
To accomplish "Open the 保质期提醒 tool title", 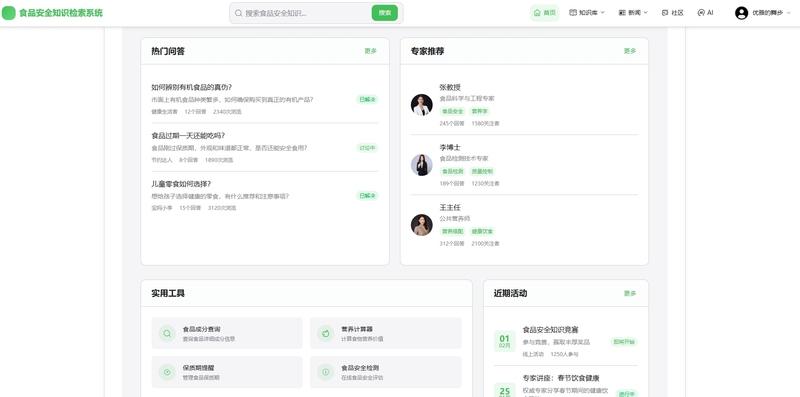I will (x=198, y=368).
